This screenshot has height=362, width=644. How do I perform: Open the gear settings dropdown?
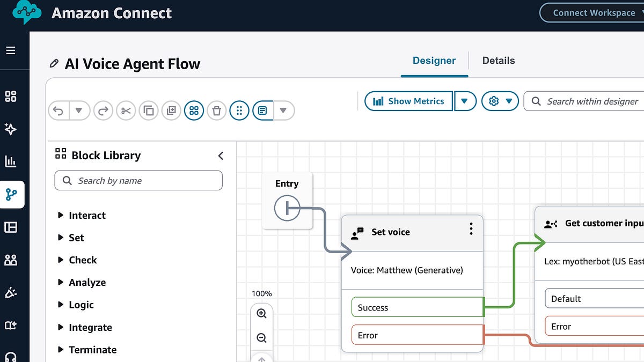pos(500,101)
